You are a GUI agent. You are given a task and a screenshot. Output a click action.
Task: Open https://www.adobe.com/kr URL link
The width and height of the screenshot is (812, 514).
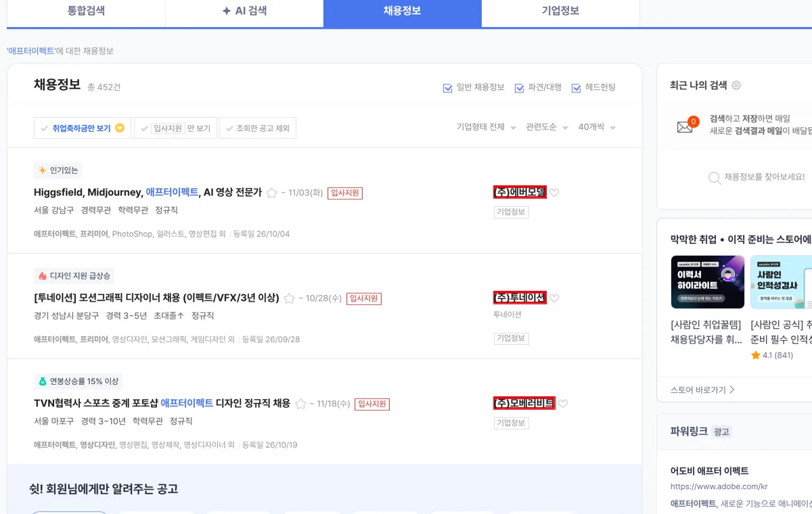(x=719, y=486)
